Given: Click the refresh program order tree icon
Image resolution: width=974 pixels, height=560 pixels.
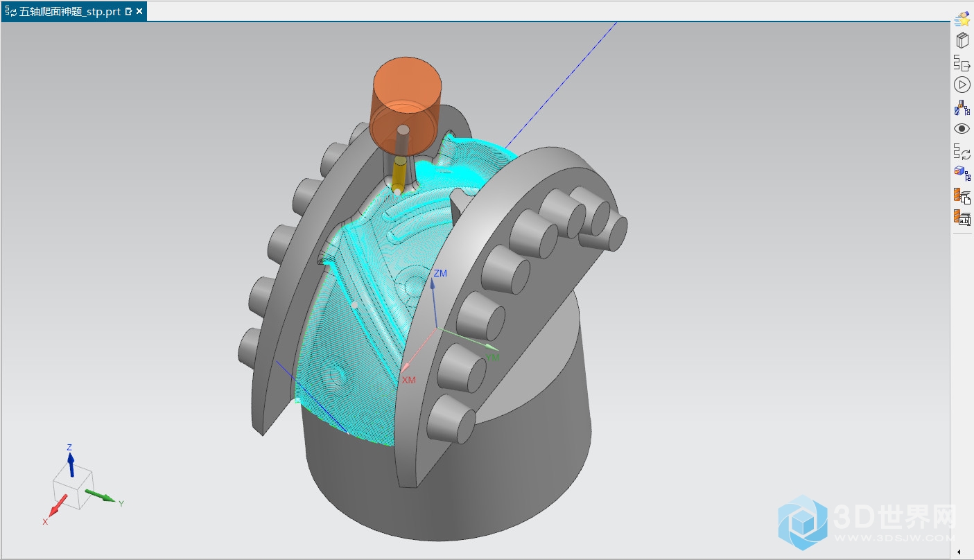Looking at the screenshot, I should tap(962, 152).
